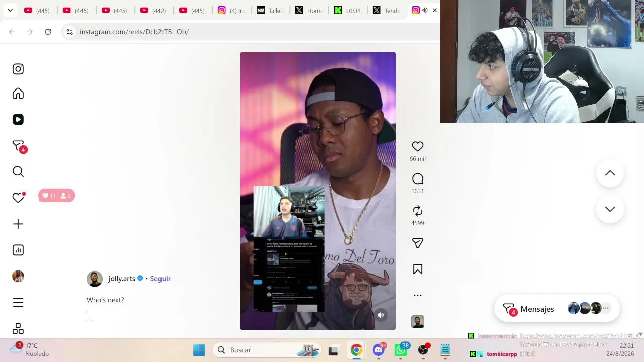Switch to the first YouTube (445) tab
This screenshot has height=362, width=644.
coord(37,10)
